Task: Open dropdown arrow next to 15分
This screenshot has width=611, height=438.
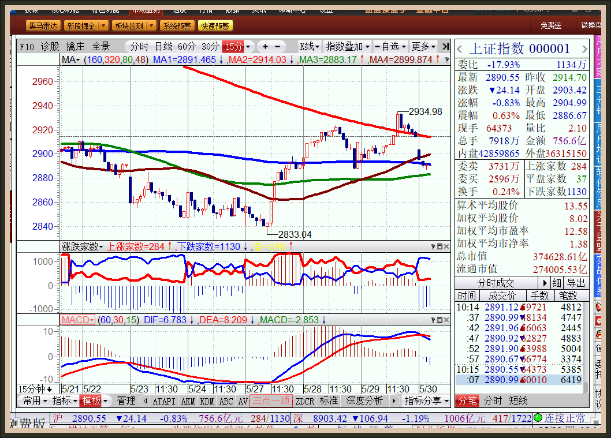Action: point(248,47)
